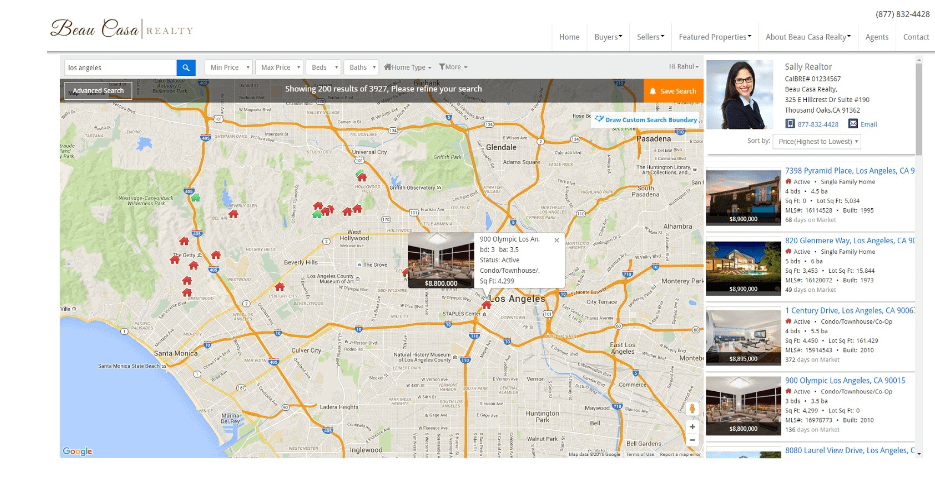935x481 pixels.
Task: Click the photo in the map popup
Action: click(441, 260)
